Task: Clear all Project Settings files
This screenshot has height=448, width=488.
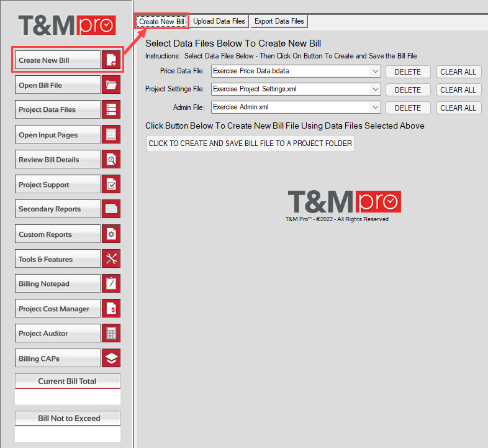Action: coord(458,89)
